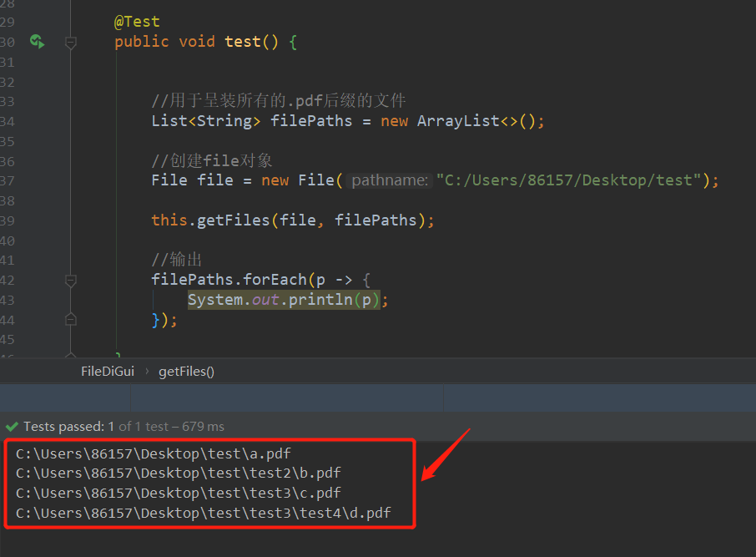Click fold end marker at line 44

70,320
